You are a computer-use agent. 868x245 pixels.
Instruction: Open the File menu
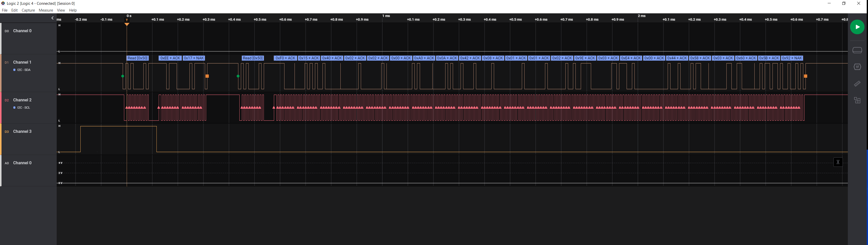[x=5, y=10]
